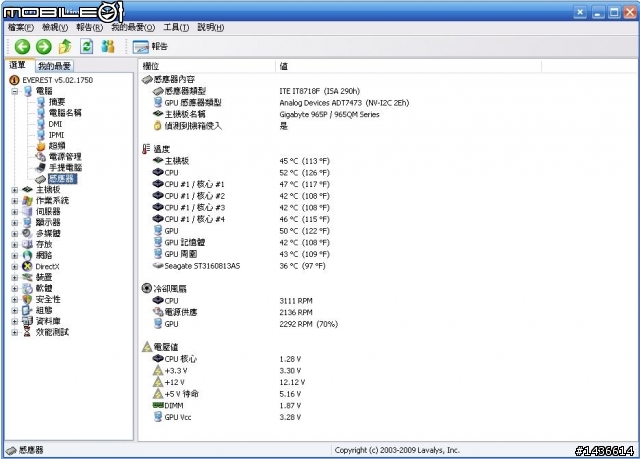Click the 溫度 thermometer icon
This screenshot has width=640, height=459.
[x=146, y=149]
